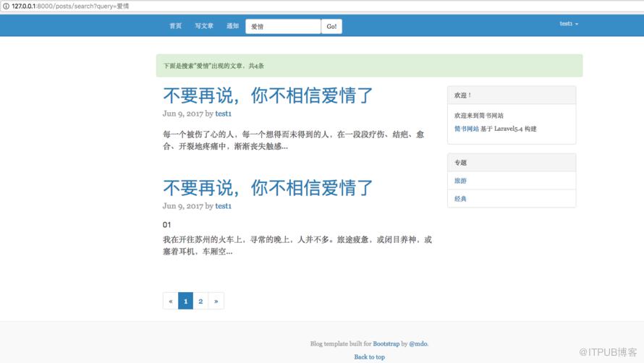Click the 简书网站 link in welcome panel
Screen dimensions: 644x363
(466, 129)
